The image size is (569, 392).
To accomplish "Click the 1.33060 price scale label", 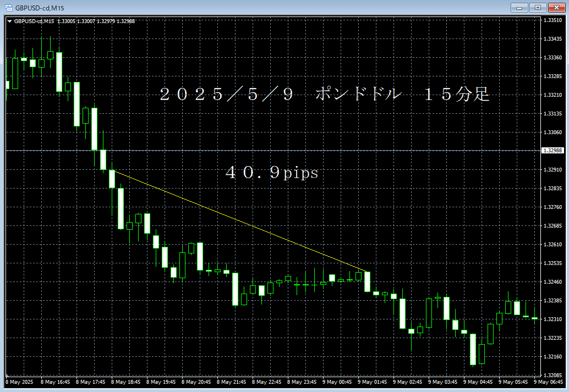I will 552,132.
